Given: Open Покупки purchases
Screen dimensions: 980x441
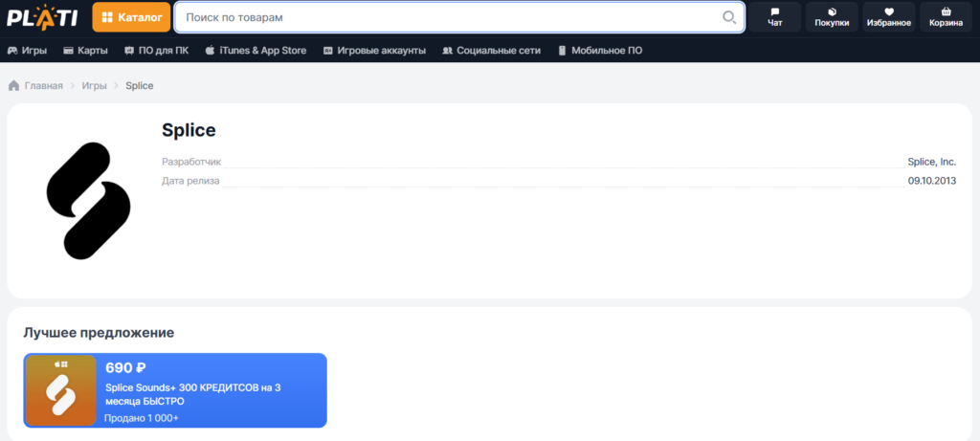Looking at the screenshot, I should point(832,17).
